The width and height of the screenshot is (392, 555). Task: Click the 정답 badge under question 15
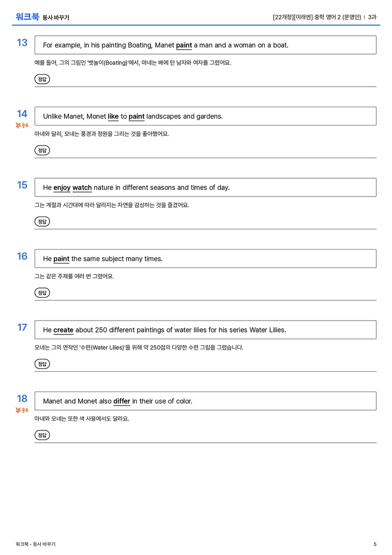42,221
